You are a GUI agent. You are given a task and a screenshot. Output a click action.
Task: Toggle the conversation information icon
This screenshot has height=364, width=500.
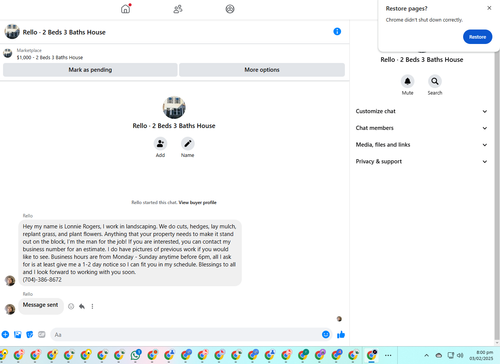[337, 32]
